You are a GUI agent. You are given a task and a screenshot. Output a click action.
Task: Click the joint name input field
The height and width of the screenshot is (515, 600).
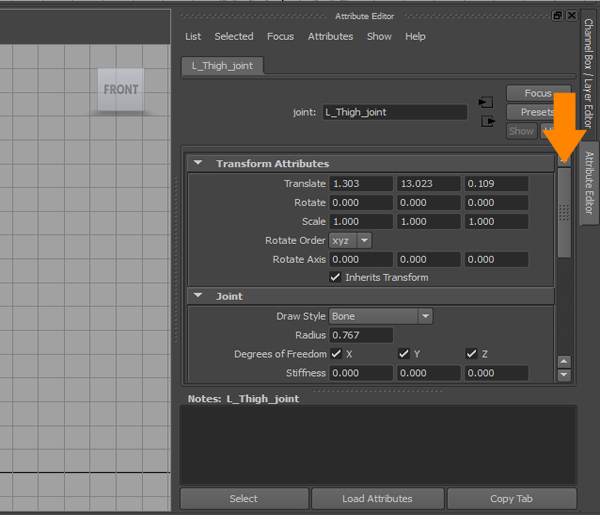[395, 112]
